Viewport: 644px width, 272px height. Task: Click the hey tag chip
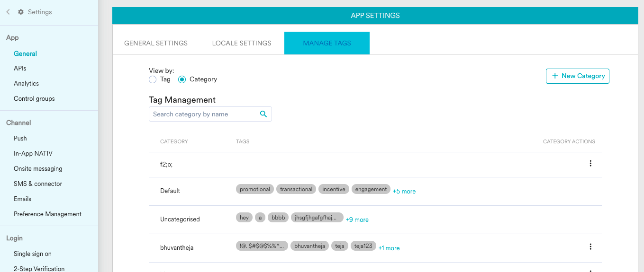[244, 218]
